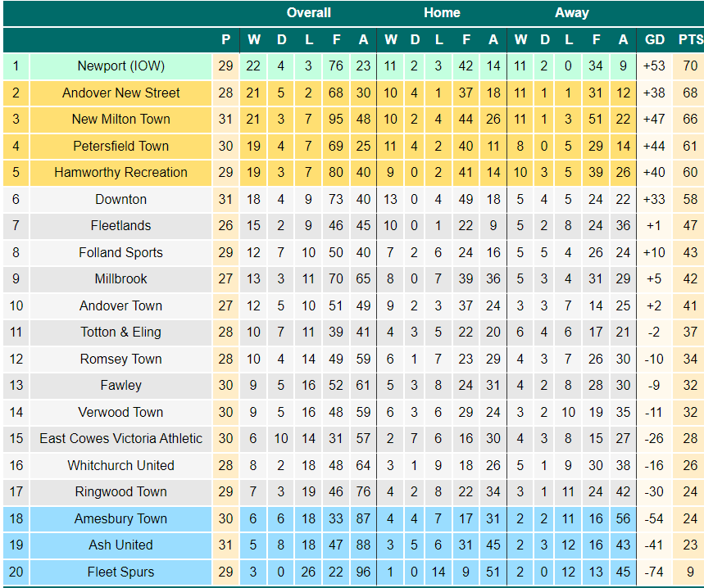Open the New Milton Town team entry

pos(120,119)
